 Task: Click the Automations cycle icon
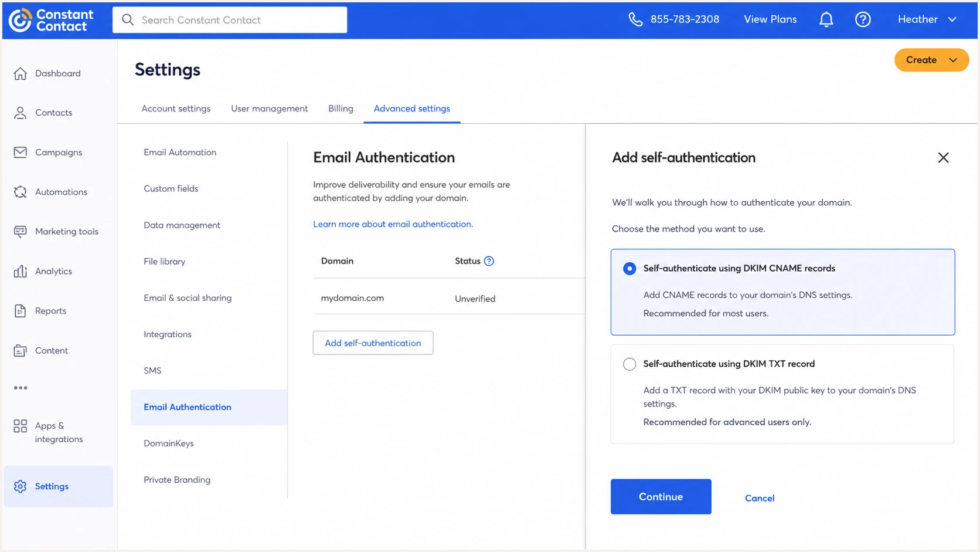pos(21,192)
